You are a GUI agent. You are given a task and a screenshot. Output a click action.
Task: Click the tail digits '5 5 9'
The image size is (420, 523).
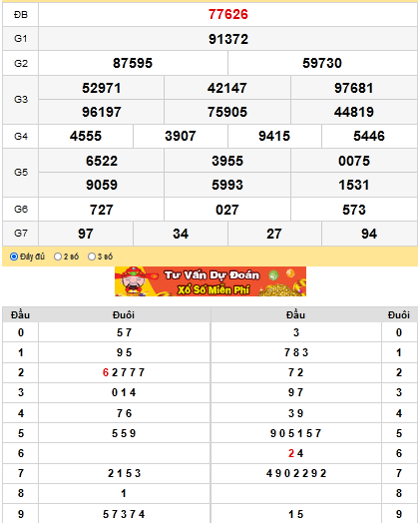click(124, 433)
